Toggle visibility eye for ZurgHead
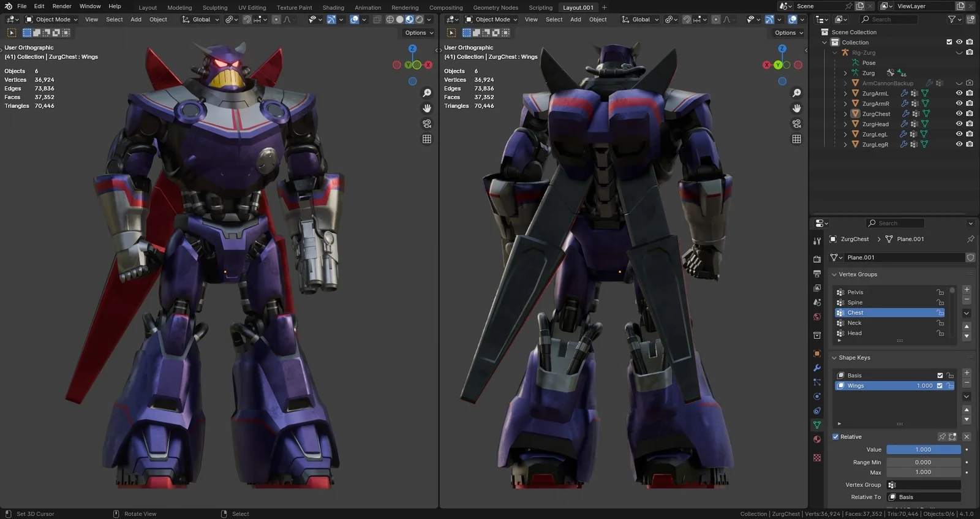This screenshot has width=980, height=519. [x=959, y=124]
